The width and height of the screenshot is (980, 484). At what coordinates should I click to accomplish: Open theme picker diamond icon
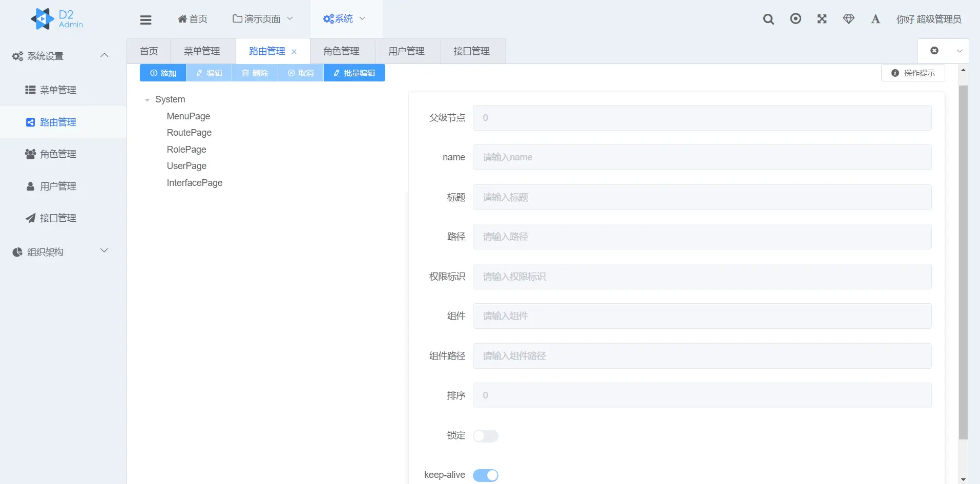(849, 19)
